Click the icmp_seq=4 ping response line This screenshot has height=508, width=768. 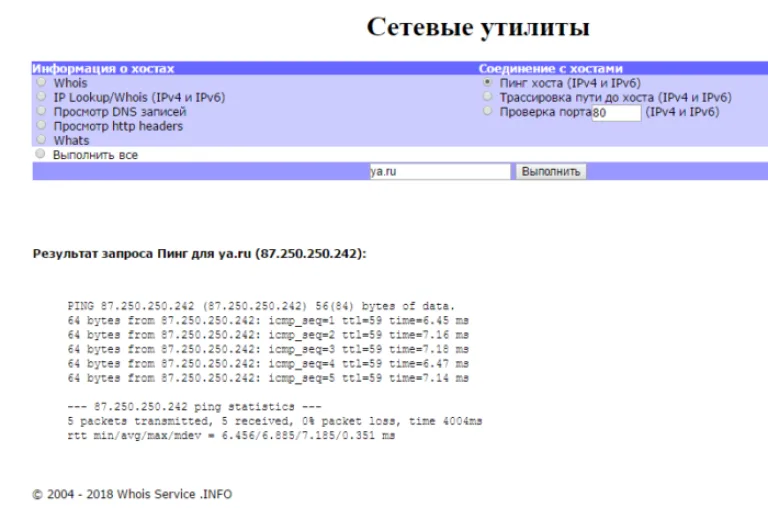tap(268, 363)
